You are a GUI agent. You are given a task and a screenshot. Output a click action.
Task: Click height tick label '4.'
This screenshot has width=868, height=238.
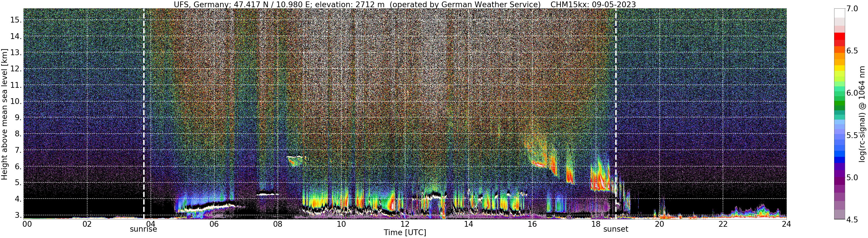point(18,199)
